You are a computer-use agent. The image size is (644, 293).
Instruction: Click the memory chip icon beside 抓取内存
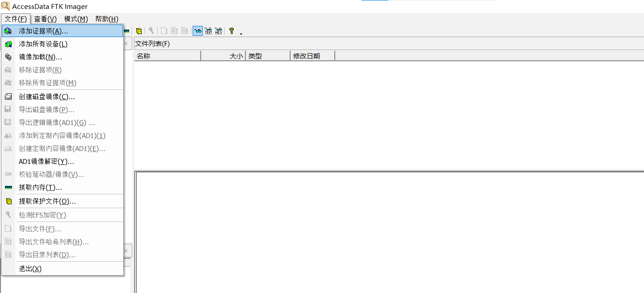coord(8,187)
